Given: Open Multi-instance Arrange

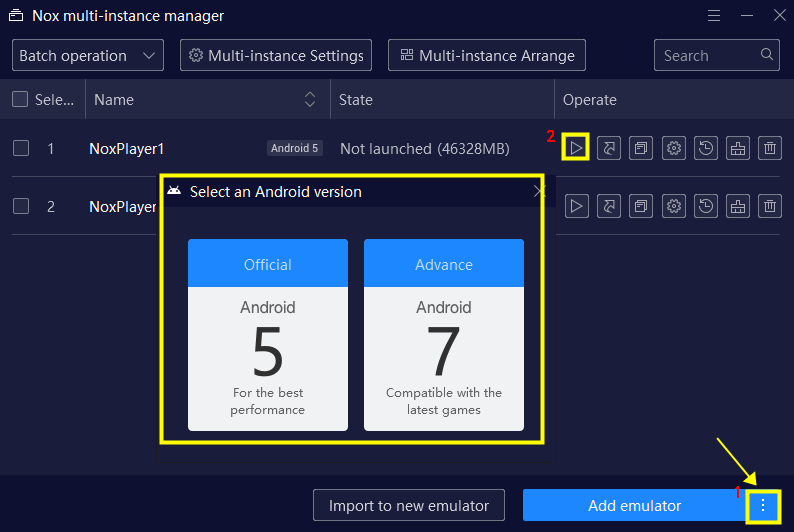Looking at the screenshot, I should coord(487,55).
